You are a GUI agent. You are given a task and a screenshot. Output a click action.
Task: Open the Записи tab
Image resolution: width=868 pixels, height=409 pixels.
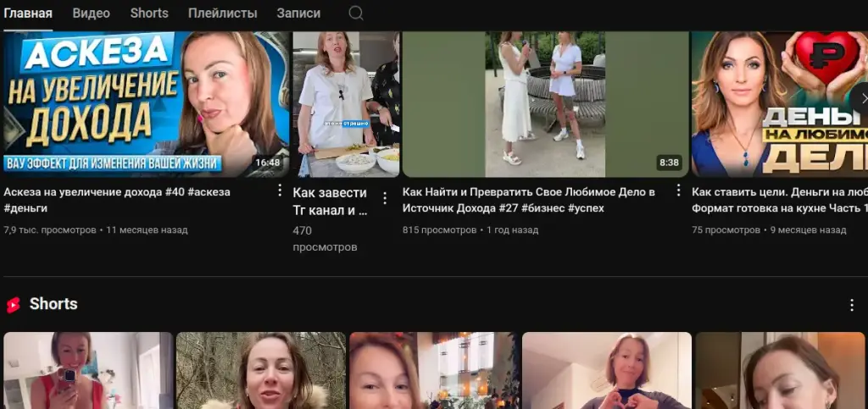[x=298, y=14]
